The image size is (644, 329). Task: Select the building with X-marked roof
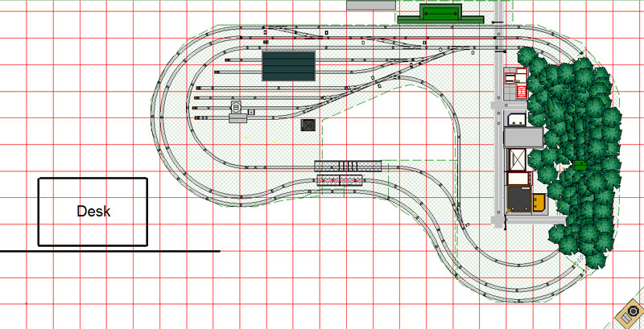[516, 160]
